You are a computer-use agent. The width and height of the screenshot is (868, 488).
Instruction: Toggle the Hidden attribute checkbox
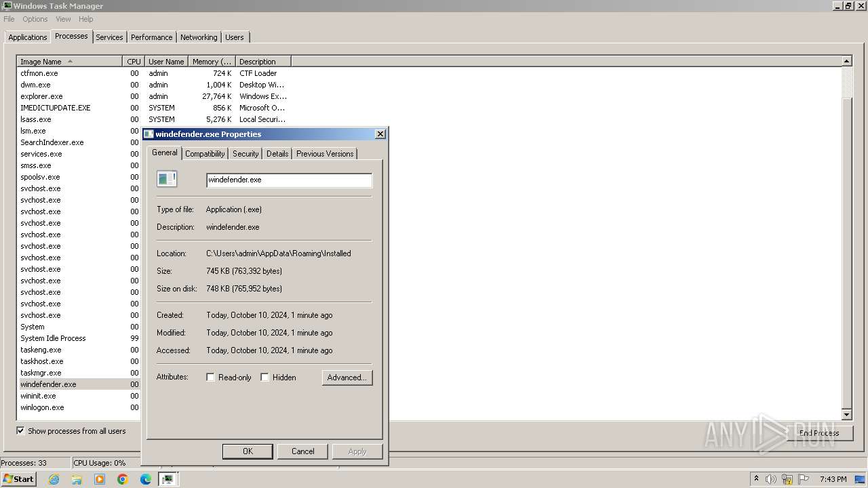coord(264,378)
